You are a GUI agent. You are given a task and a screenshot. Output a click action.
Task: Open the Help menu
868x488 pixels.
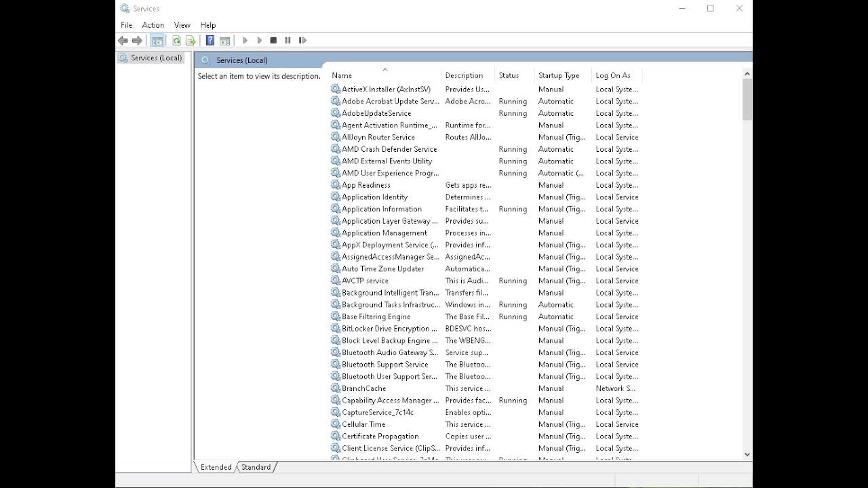[208, 25]
